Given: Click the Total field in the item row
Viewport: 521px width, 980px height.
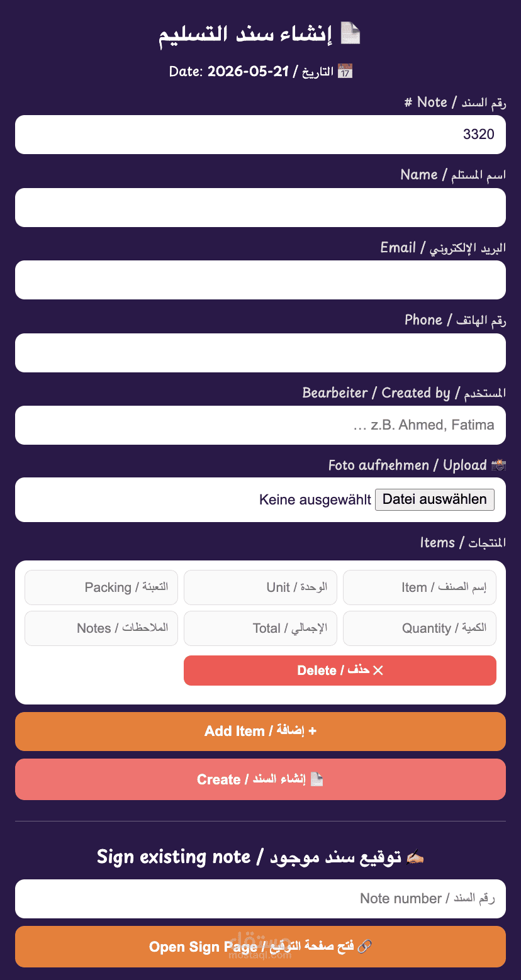Looking at the screenshot, I should point(260,628).
